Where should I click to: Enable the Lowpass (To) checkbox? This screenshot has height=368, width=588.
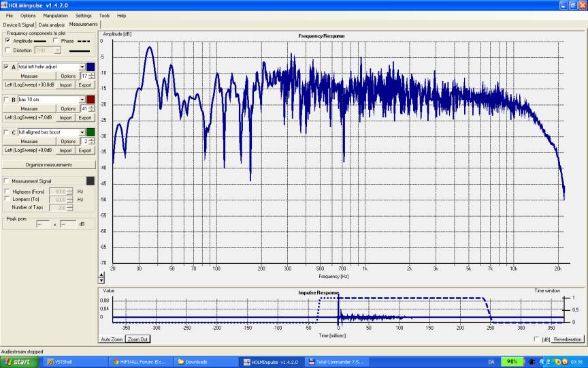click(x=7, y=199)
